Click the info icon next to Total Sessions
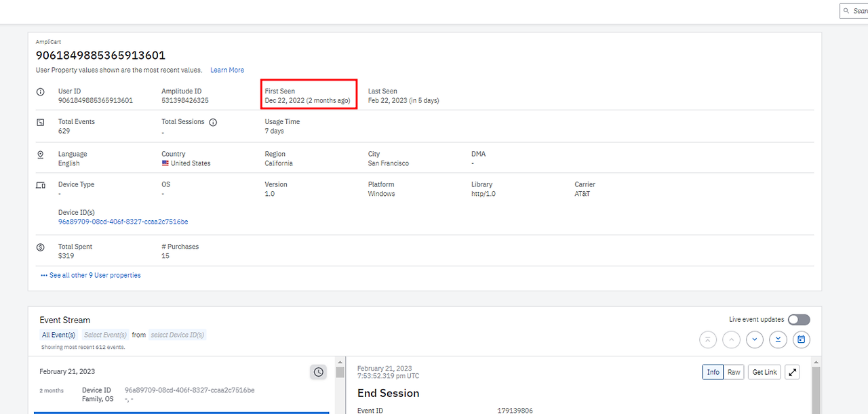 (x=213, y=123)
